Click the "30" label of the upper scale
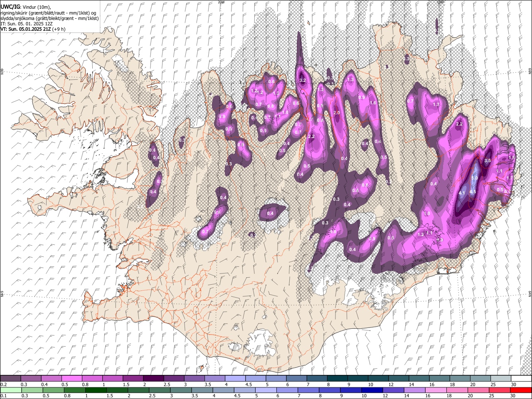 click(513, 384)
